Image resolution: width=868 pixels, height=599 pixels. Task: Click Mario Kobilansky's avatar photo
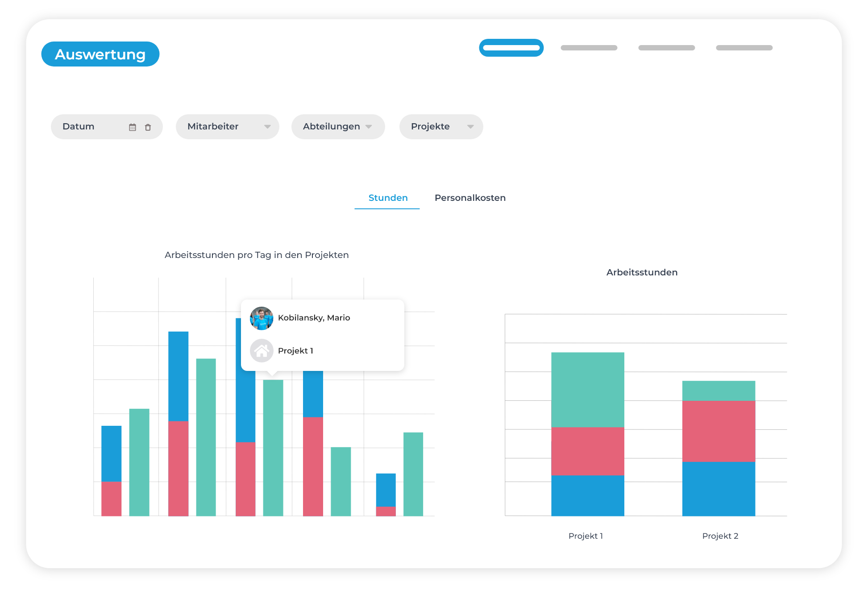(262, 318)
